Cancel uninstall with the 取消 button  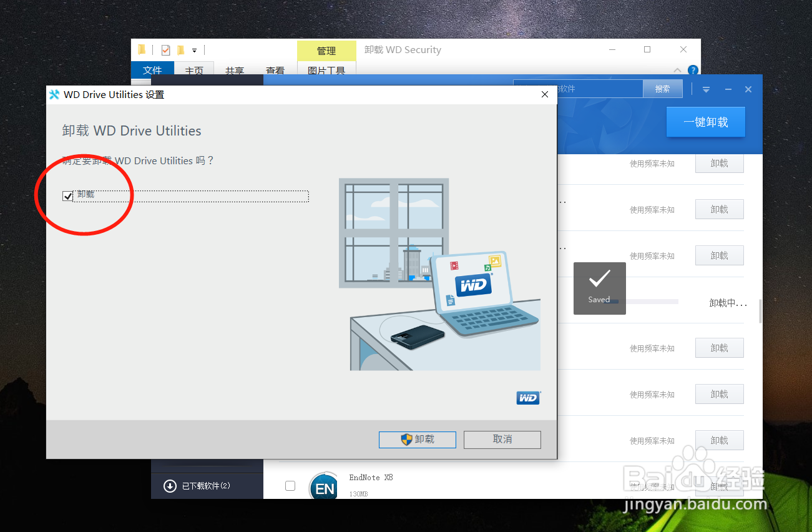tap(502, 440)
